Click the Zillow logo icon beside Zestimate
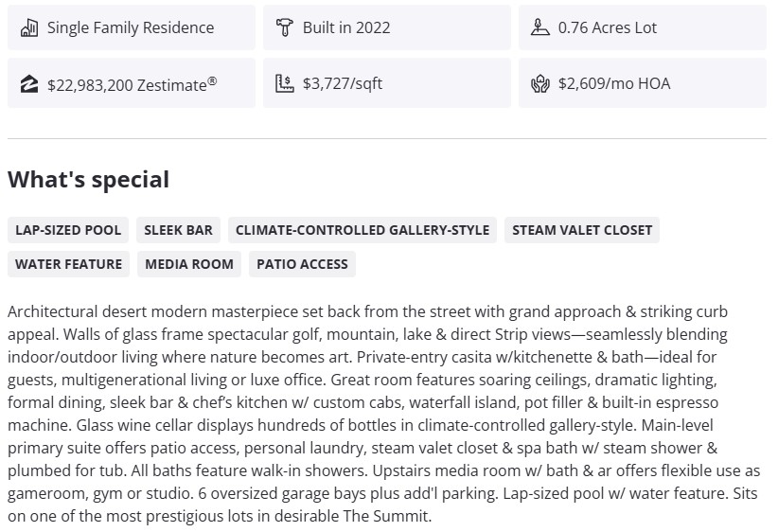The height and width of the screenshot is (532, 778). tap(28, 83)
